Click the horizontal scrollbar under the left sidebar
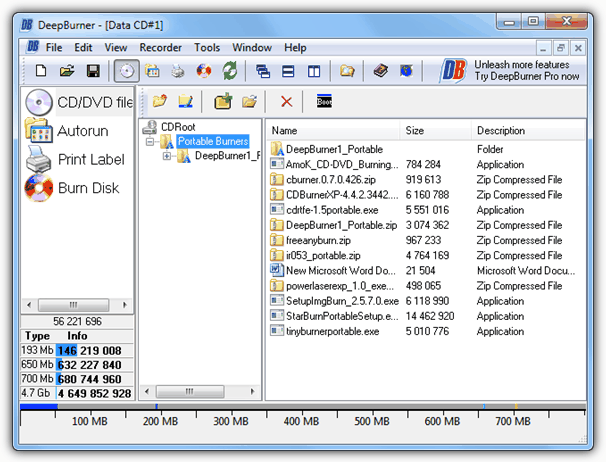 point(75,304)
